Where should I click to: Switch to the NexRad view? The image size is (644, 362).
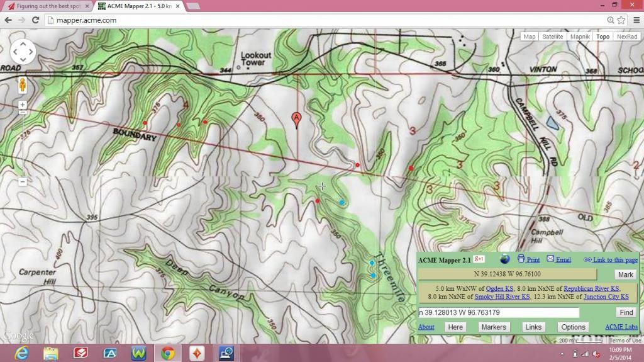coord(627,37)
